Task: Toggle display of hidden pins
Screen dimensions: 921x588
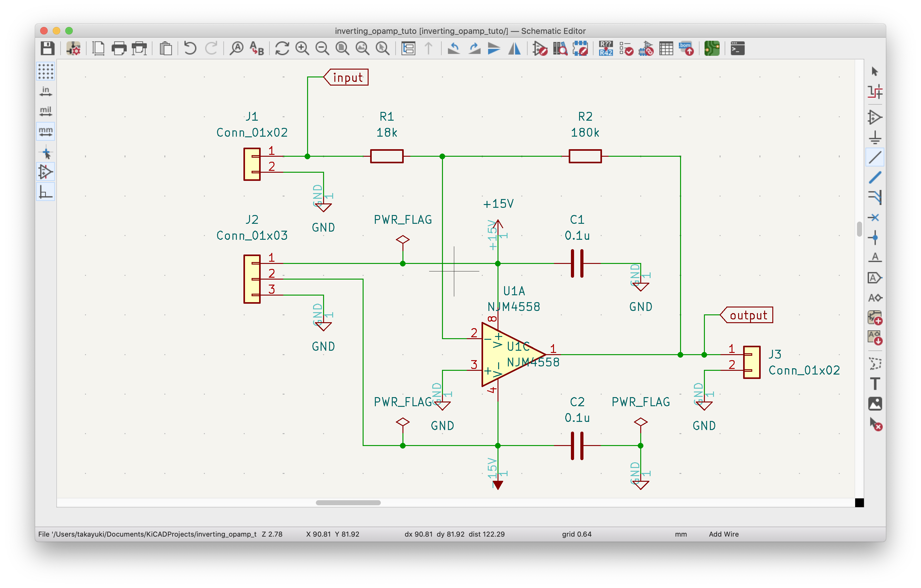Action: pyautogui.click(x=45, y=172)
